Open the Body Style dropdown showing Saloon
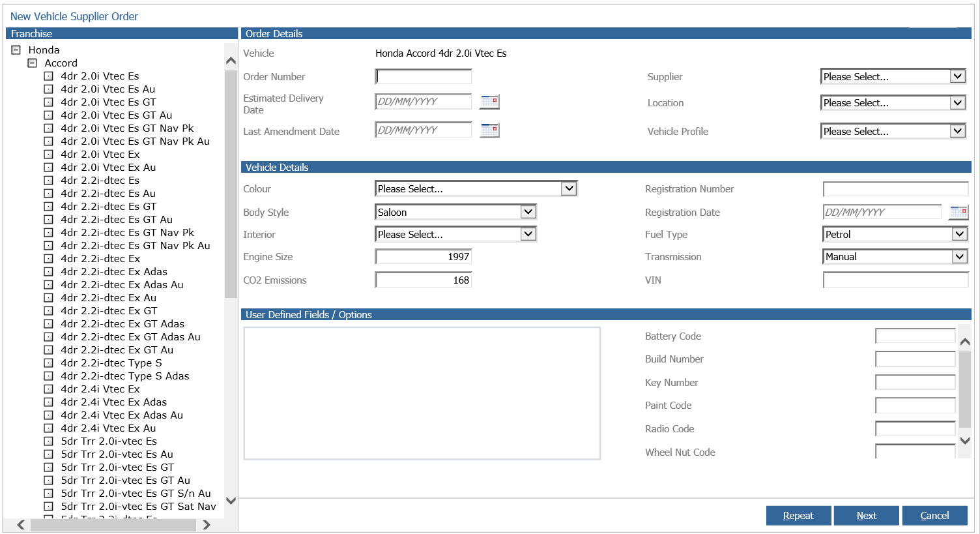Image resolution: width=980 pixels, height=534 pixels. click(456, 212)
